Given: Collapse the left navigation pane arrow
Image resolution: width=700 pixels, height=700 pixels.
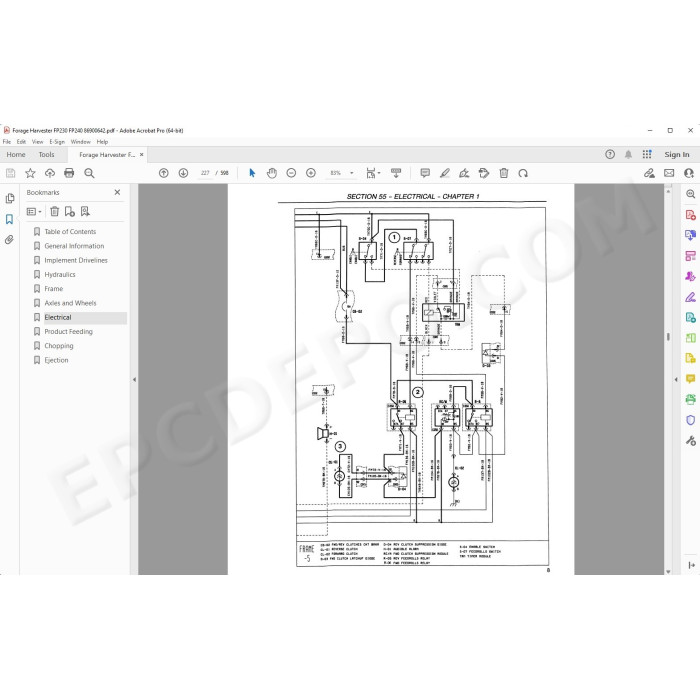Looking at the screenshot, I should [x=134, y=379].
